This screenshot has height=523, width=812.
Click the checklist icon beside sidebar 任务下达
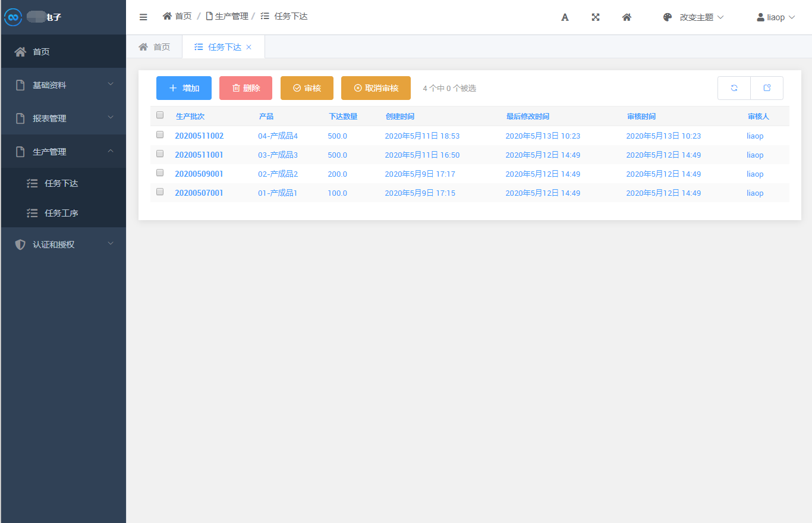coord(33,183)
